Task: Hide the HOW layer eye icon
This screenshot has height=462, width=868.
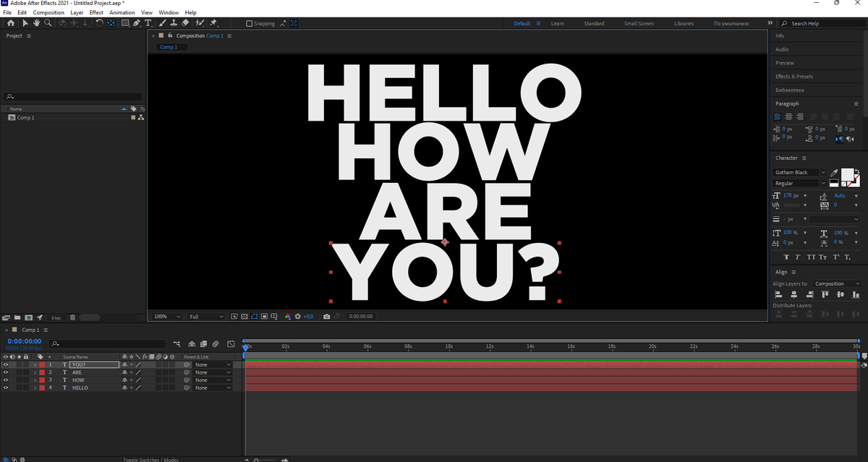Action: [x=6, y=380]
